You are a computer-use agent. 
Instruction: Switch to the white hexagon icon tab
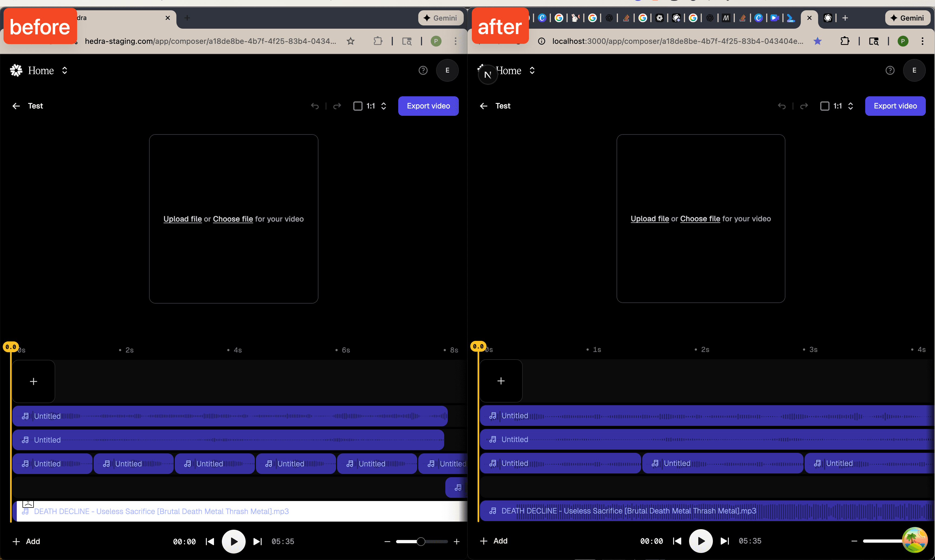[x=828, y=18]
